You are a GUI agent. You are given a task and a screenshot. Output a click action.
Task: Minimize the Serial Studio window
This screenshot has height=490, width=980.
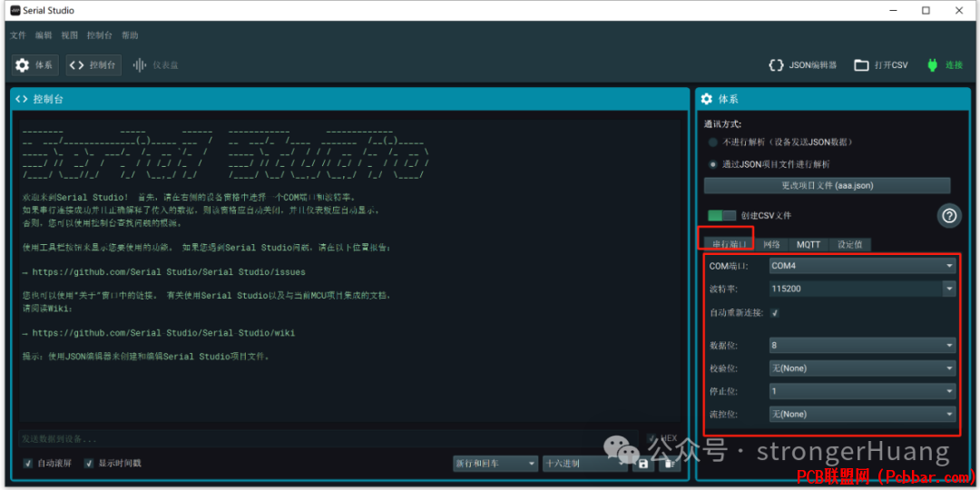point(894,11)
